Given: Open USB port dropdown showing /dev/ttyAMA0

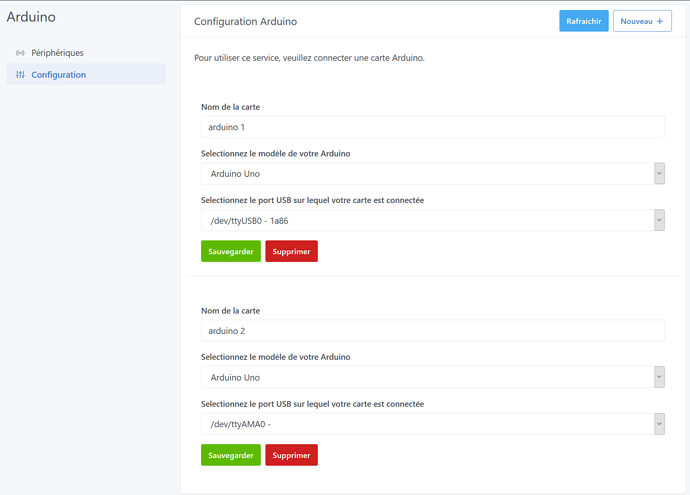Looking at the screenshot, I should coord(433,424).
